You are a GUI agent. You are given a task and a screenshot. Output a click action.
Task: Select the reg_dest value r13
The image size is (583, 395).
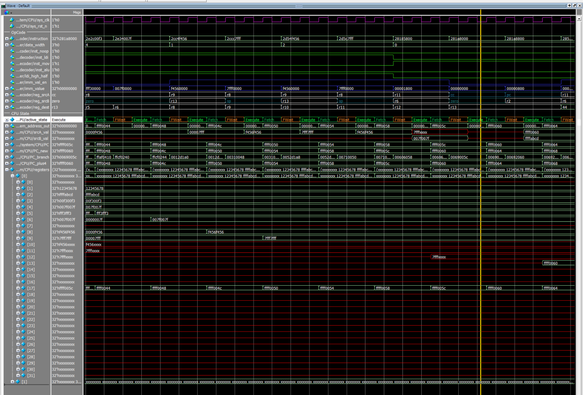point(55,107)
